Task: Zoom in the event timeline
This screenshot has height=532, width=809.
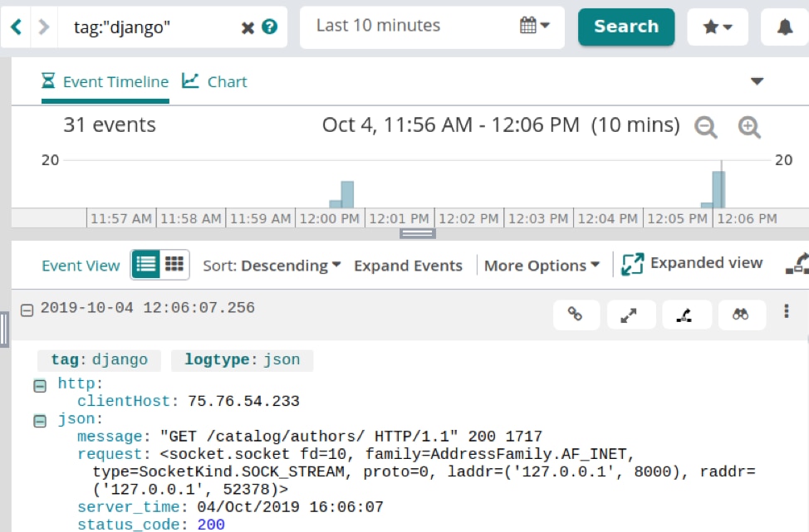Action: pyautogui.click(x=749, y=127)
